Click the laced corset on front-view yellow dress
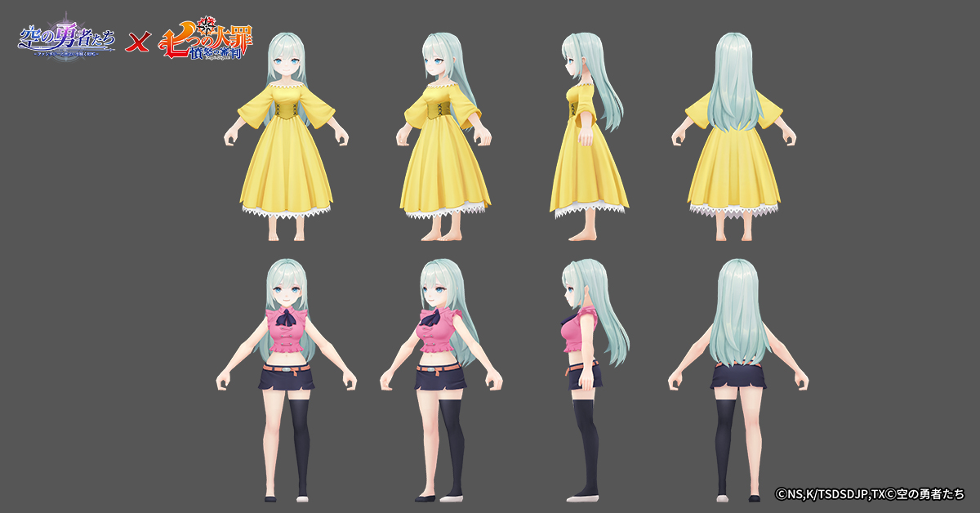This screenshot has width=980, height=513. [x=286, y=110]
